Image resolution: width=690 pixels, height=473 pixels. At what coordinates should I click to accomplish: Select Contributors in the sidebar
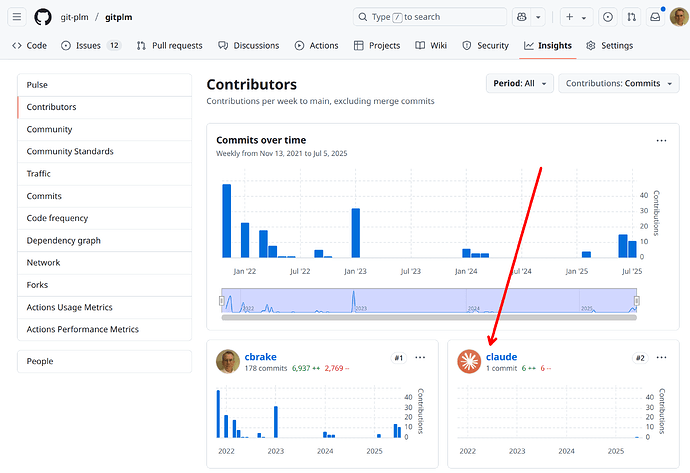pyautogui.click(x=104, y=107)
